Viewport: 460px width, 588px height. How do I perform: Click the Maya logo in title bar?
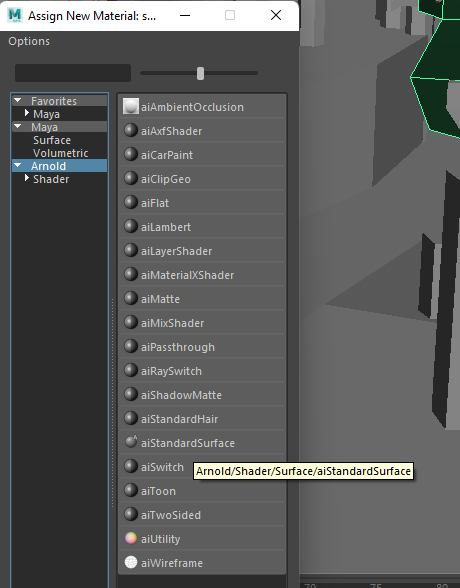(15, 15)
